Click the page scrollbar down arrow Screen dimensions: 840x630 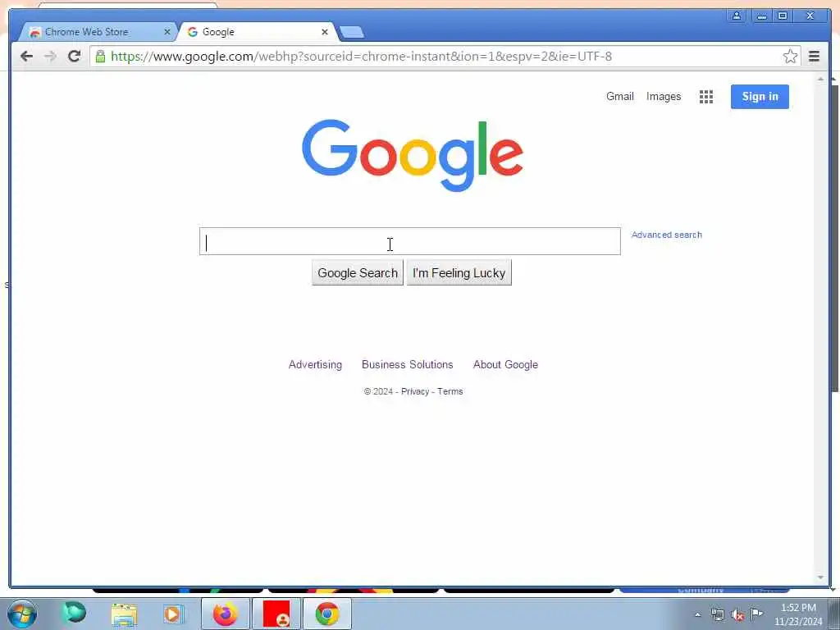point(820,577)
